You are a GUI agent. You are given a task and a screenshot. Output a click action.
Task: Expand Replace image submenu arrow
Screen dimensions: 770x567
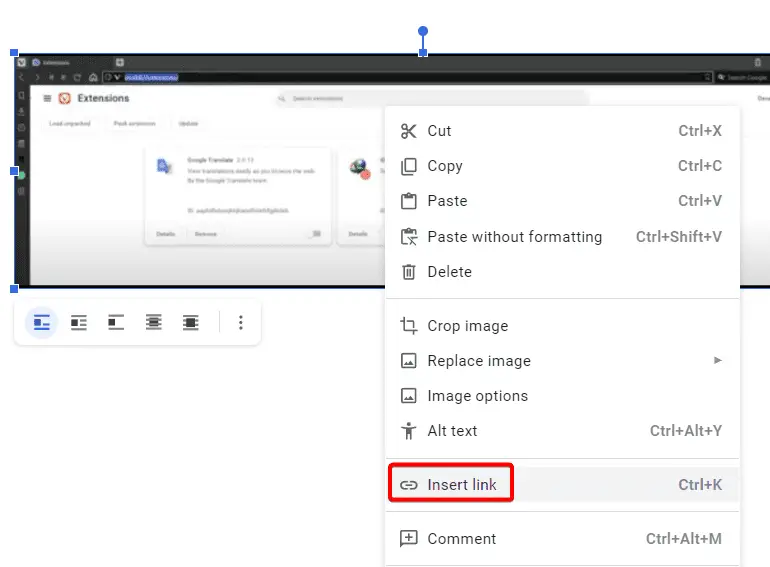(717, 360)
